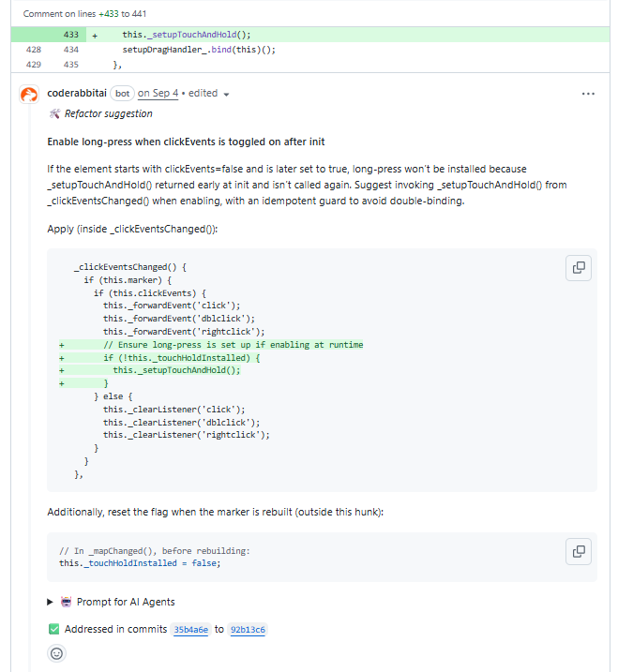Copy the _mapChanged code snippet

[x=579, y=550]
